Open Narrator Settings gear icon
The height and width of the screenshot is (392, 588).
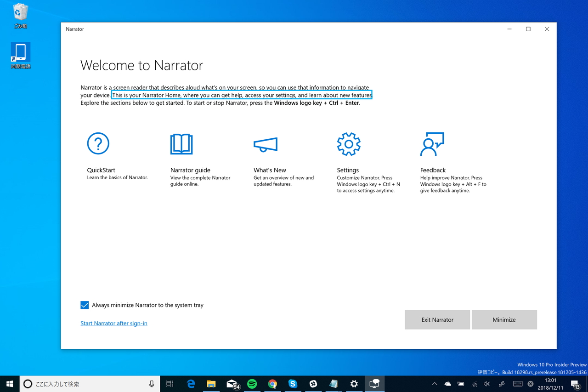tap(349, 144)
